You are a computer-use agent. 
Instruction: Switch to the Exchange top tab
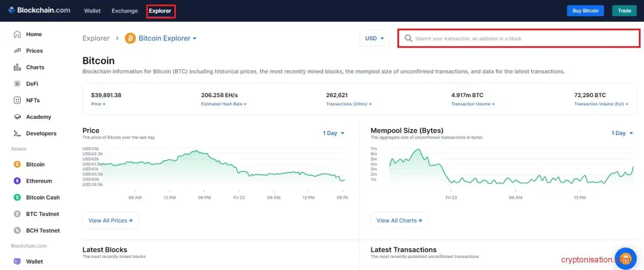pyautogui.click(x=124, y=11)
